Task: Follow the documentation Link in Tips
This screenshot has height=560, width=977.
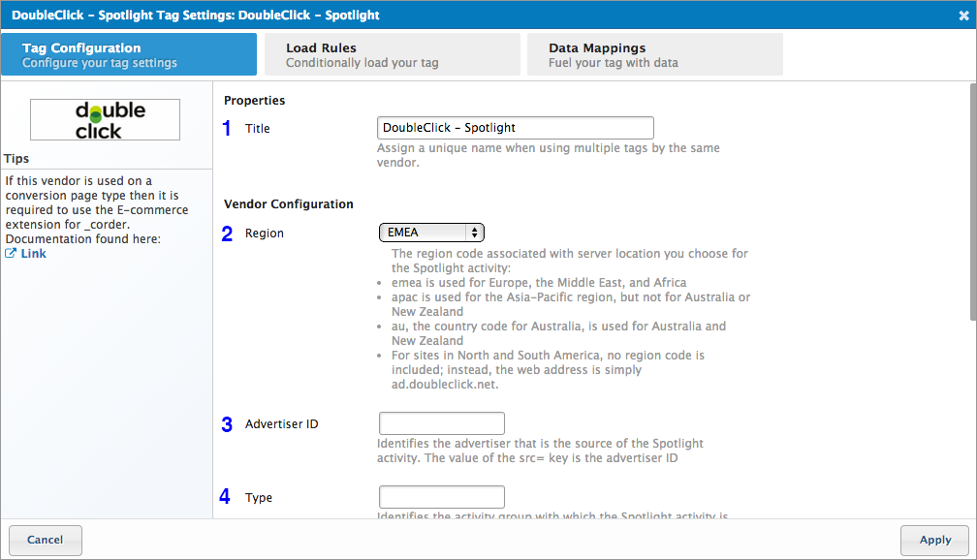Action: (x=33, y=254)
